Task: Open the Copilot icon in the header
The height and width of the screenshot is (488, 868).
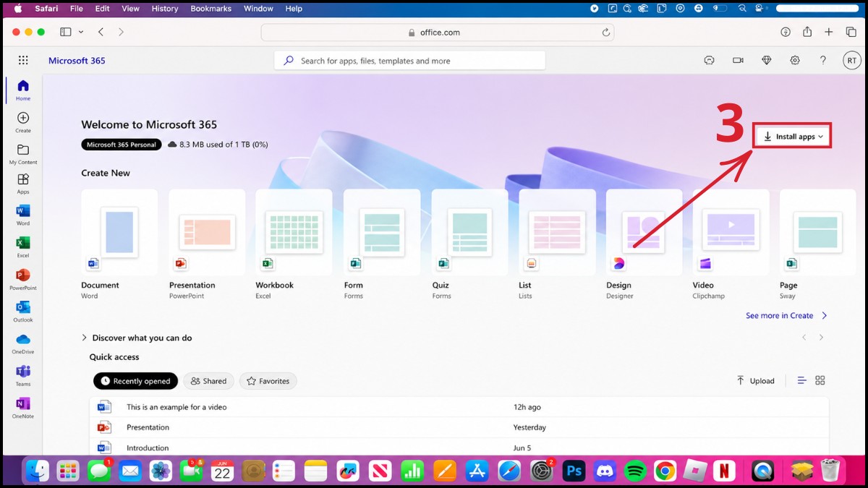Action: click(710, 61)
